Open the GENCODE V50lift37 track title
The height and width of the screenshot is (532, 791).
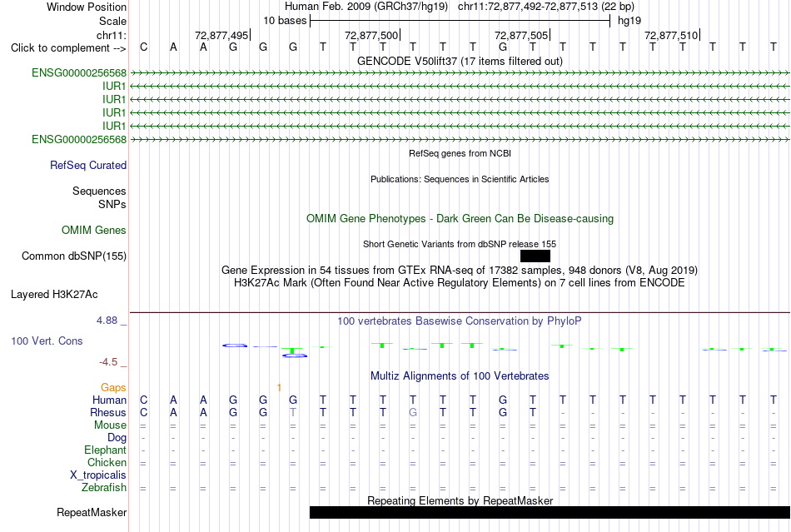pyautogui.click(x=460, y=61)
